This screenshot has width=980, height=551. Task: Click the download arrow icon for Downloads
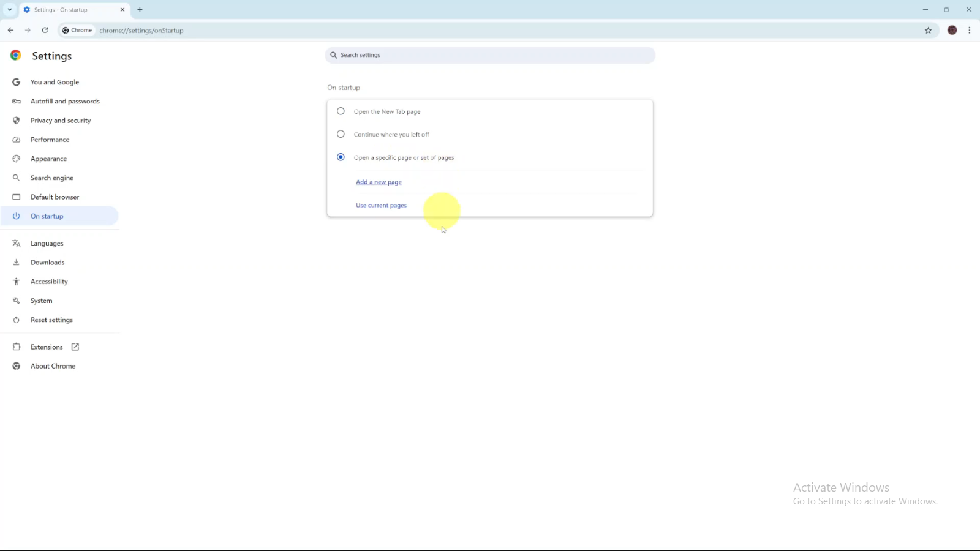(x=17, y=262)
